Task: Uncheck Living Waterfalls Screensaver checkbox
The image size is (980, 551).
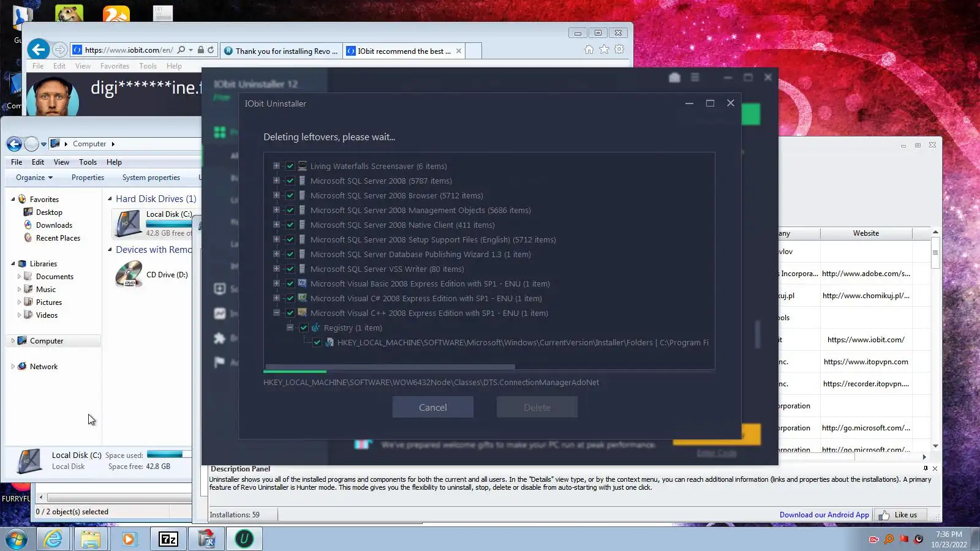Action: (290, 166)
